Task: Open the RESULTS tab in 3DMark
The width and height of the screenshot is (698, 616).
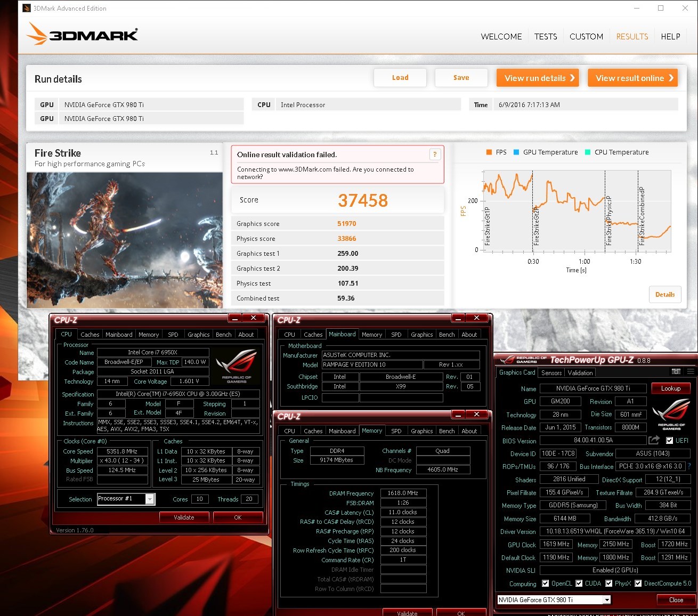Action: click(632, 36)
